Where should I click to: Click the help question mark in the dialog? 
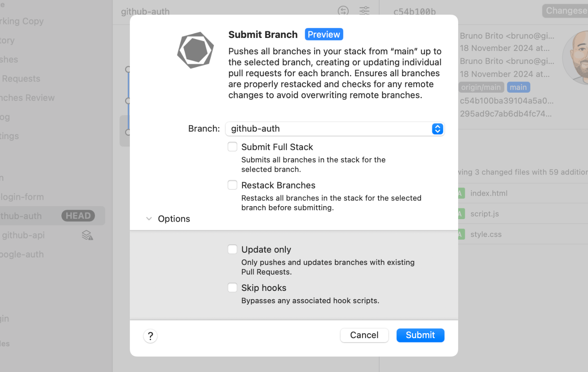coord(150,336)
